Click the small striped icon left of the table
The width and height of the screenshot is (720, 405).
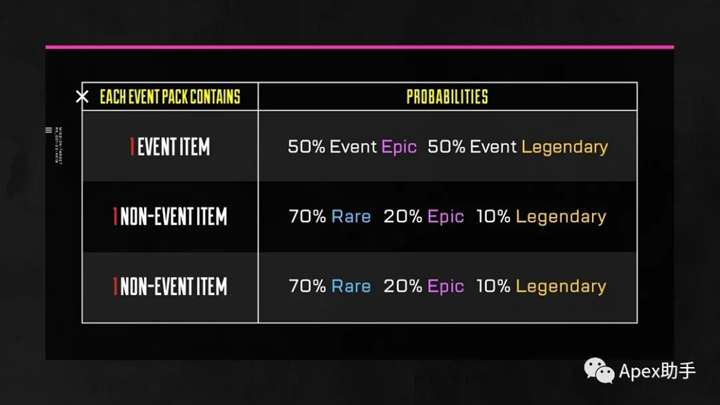pyautogui.click(x=49, y=130)
